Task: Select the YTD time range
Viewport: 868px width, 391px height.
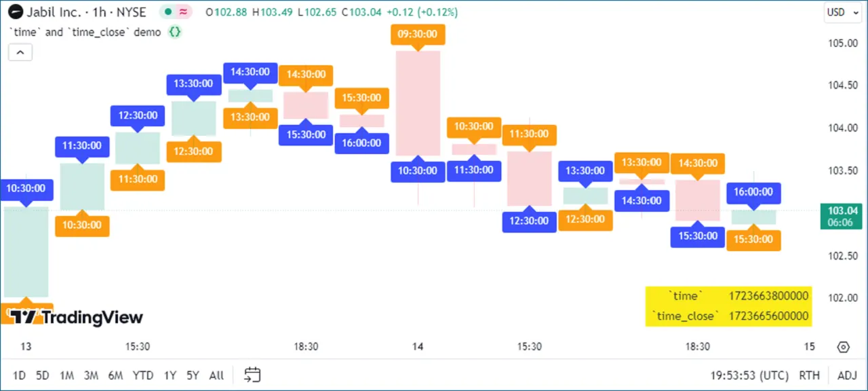Action: click(142, 375)
